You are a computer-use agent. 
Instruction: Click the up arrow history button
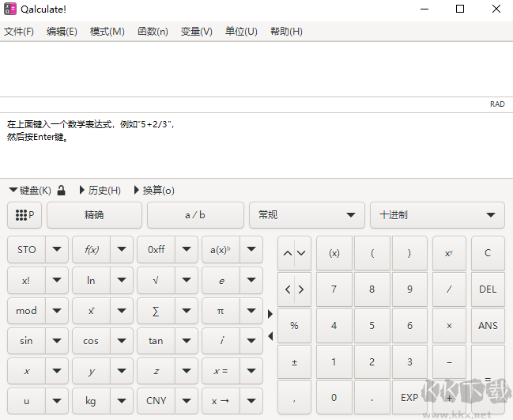pyautogui.click(x=287, y=253)
